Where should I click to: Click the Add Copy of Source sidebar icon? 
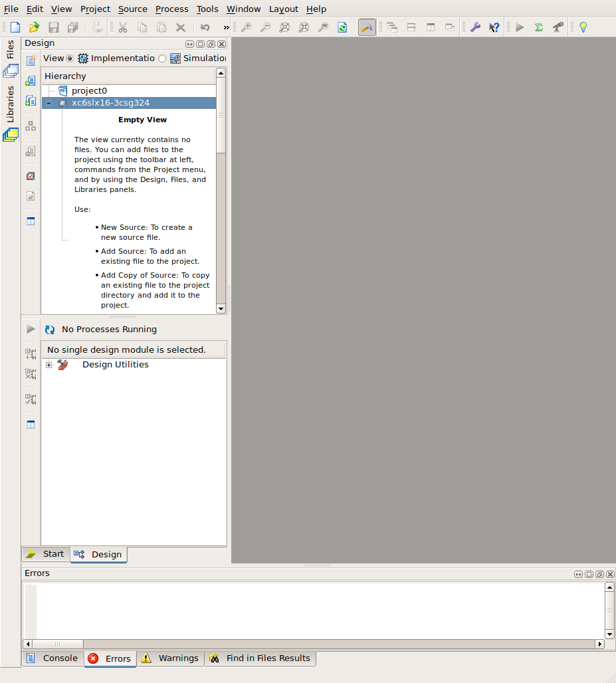31,100
